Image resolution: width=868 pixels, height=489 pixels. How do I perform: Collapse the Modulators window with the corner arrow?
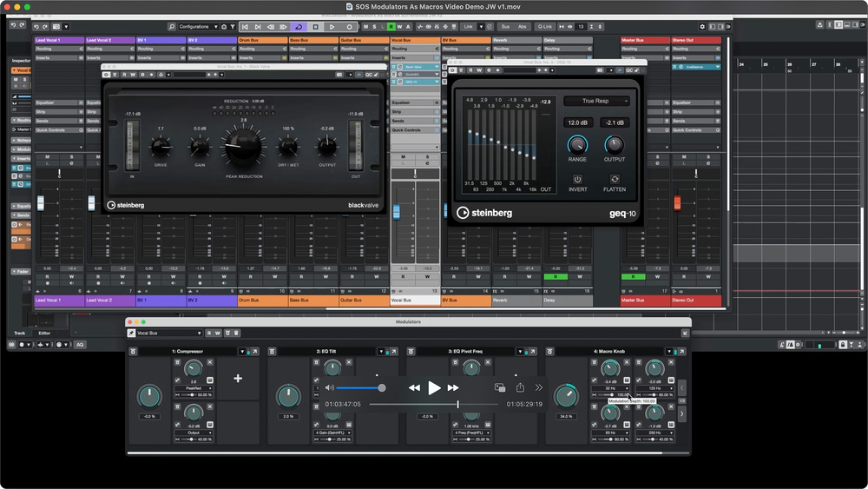pyautogui.click(x=685, y=333)
